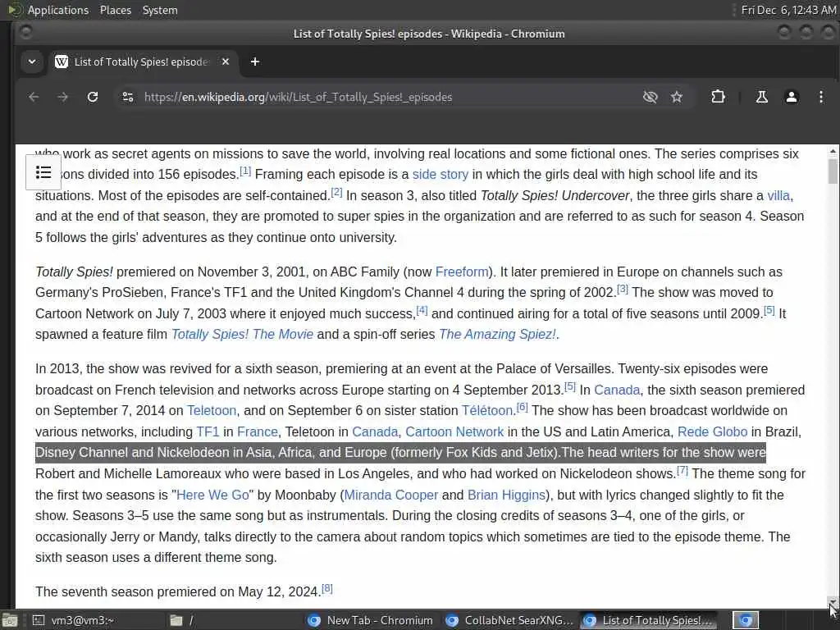Click citation reference [7]

(x=682, y=470)
